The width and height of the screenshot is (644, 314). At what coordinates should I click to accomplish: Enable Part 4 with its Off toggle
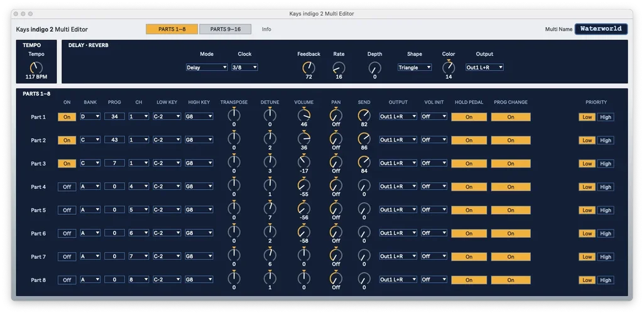(x=67, y=187)
